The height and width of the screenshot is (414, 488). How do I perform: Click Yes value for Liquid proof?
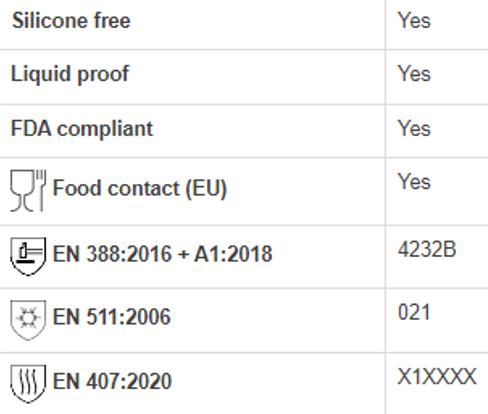click(x=414, y=74)
